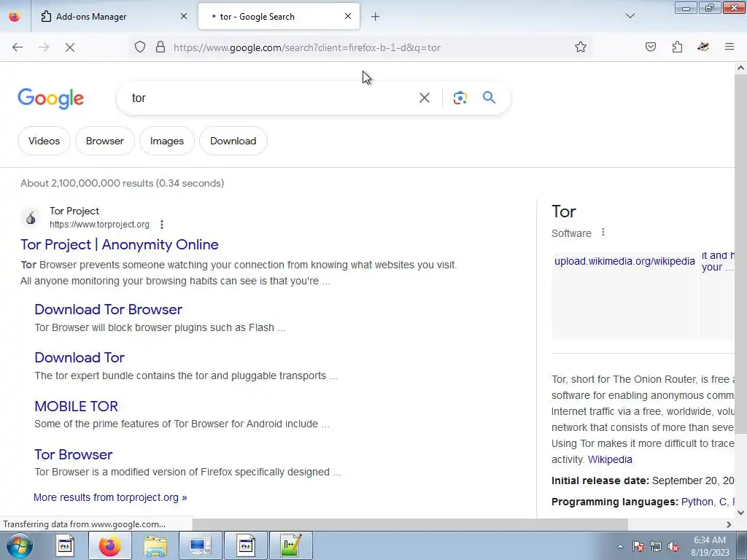Open Firefox from the taskbar

click(x=110, y=545)
